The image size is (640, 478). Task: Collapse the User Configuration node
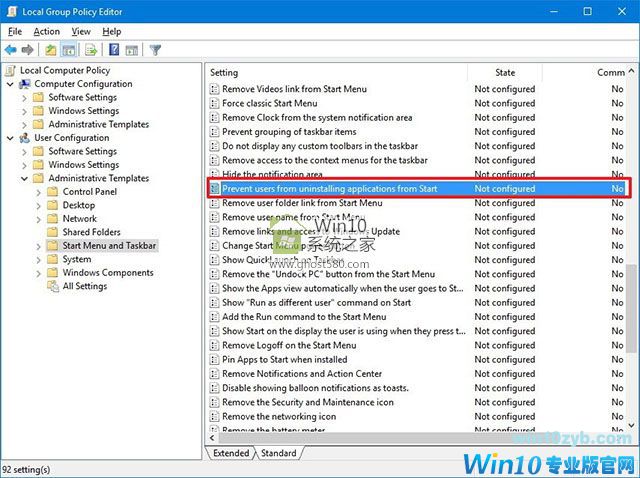coord(10,138)
